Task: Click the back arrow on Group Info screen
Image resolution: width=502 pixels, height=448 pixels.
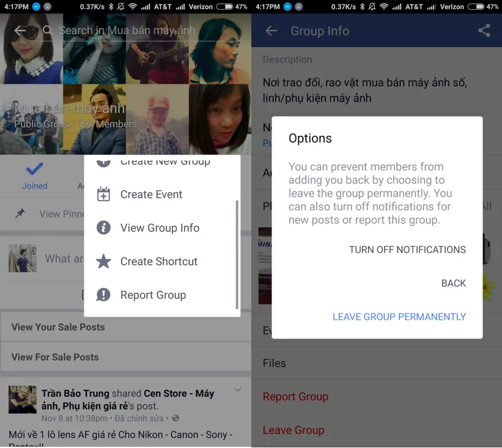Action: tap(271, 31)
